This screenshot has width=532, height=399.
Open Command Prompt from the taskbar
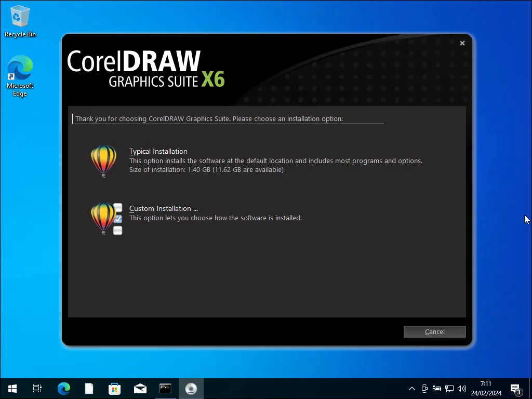165,388
